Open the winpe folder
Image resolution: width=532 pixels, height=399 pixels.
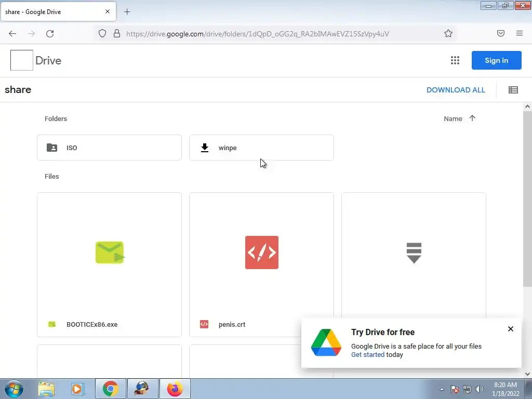point(261,148)
